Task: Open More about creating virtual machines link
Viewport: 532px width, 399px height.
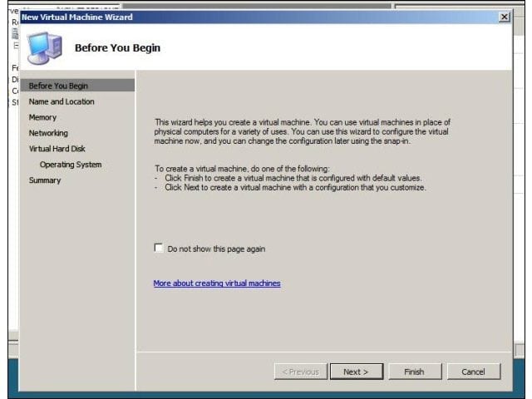Action: click(217, 283)
